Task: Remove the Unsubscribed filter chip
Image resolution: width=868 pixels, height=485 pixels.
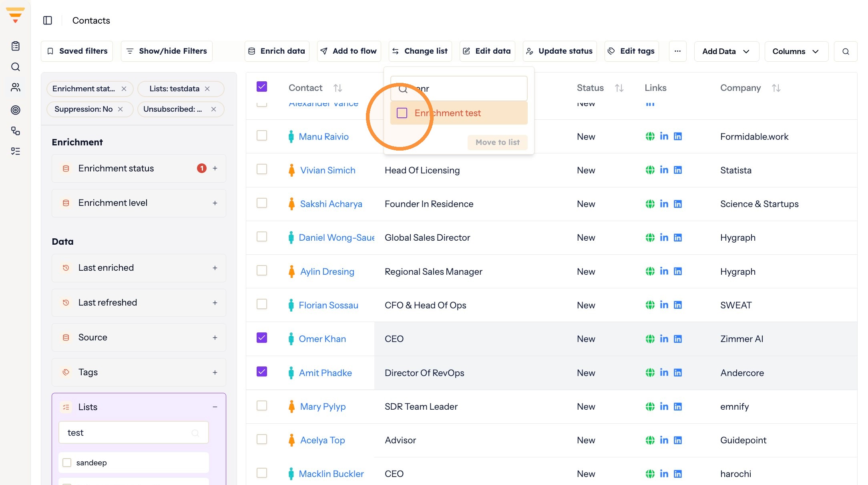Action: pyautogui.click(x=214, y=109)
